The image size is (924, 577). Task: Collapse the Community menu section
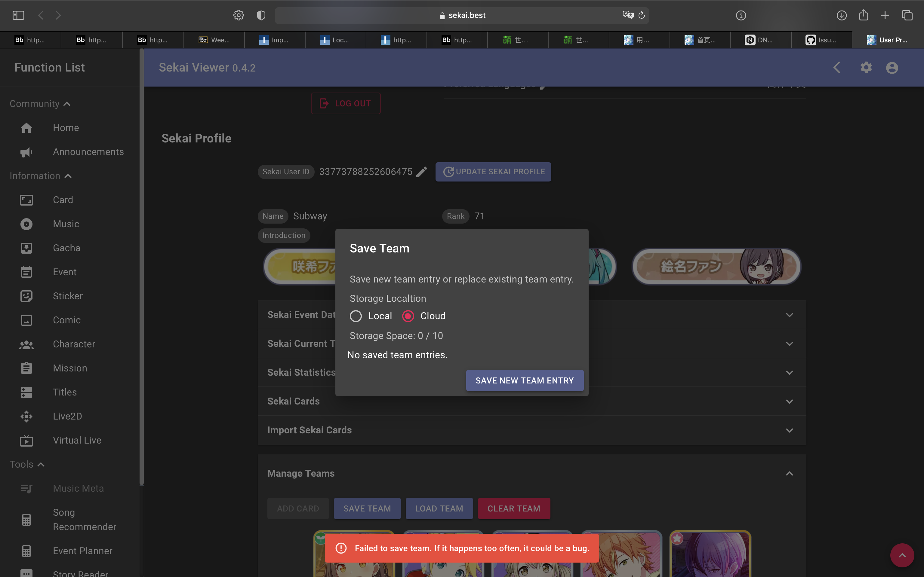[x=67, y=103]
